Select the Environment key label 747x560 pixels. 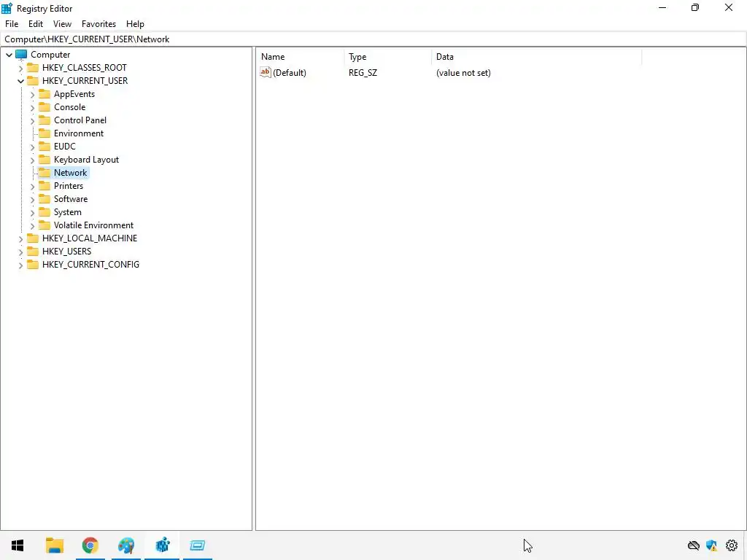(x=79, y=133)
